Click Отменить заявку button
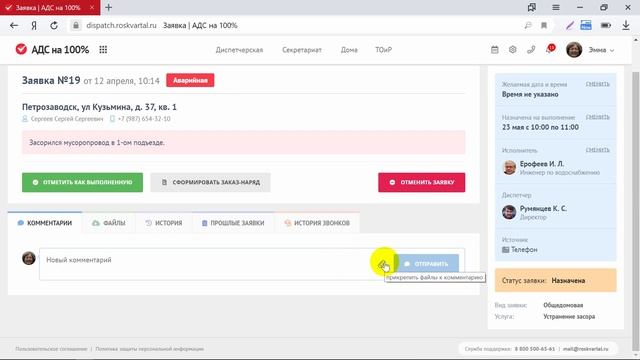This screenshot has height=360, width=640. tap(422, 182)
